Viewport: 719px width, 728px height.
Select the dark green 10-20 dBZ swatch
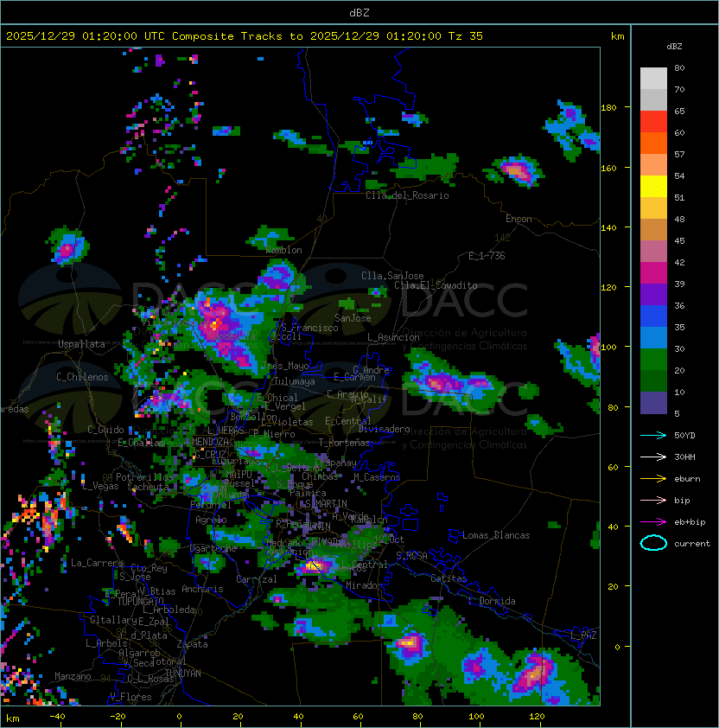point(653,381)
